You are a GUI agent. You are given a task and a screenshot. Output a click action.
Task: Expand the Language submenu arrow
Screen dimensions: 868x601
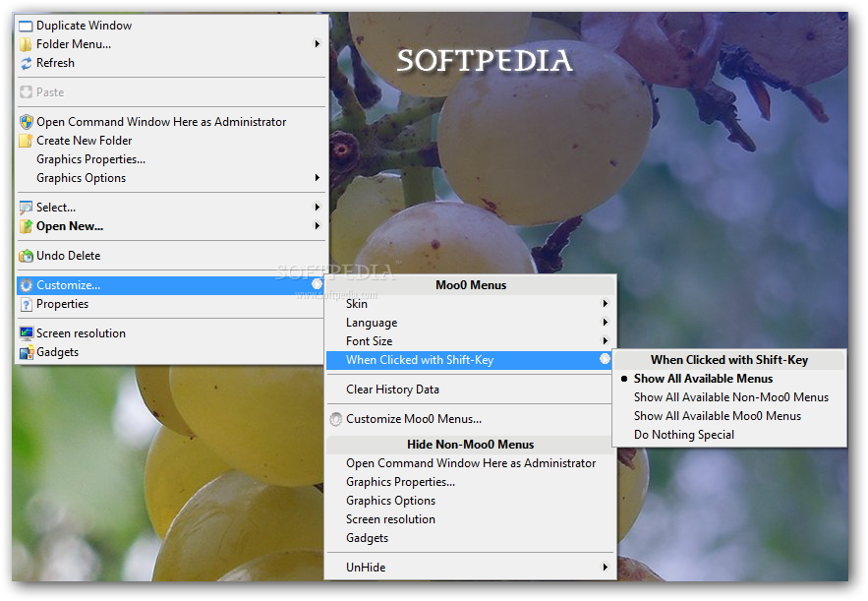point(606,323)
